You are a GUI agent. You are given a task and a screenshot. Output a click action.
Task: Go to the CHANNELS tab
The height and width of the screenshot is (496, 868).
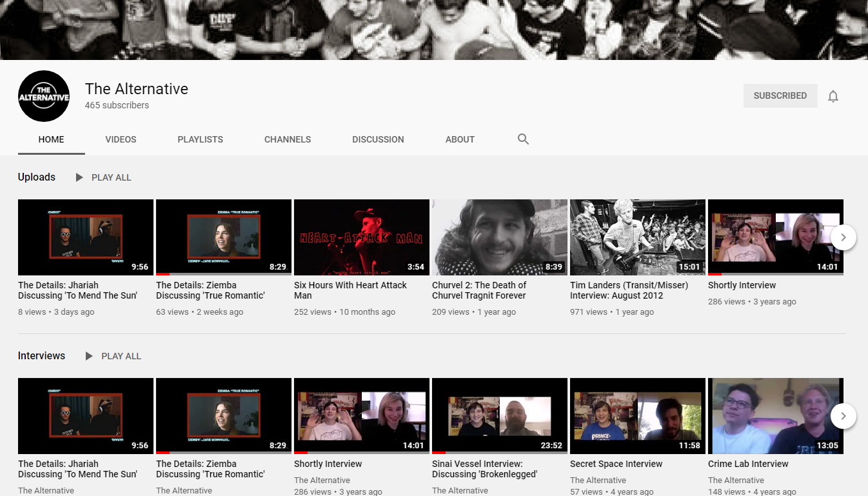click(288, 139)
